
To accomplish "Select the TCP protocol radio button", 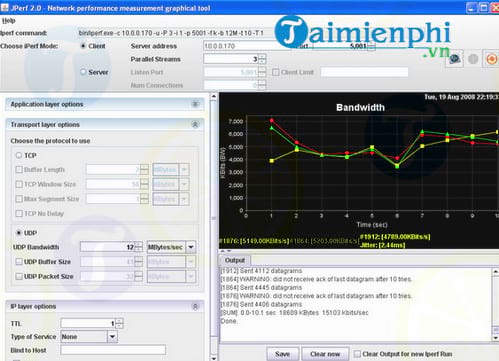I will tap(19, 155).
